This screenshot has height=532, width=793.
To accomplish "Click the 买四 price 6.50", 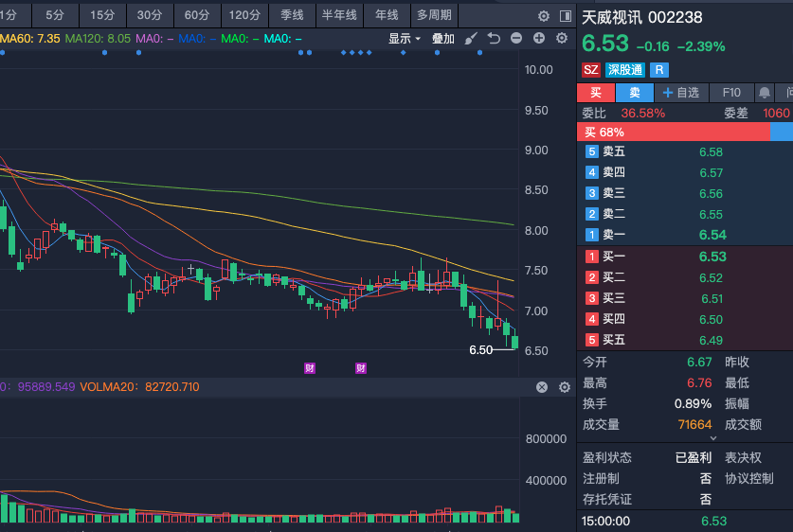I will (x=712, y=319).
